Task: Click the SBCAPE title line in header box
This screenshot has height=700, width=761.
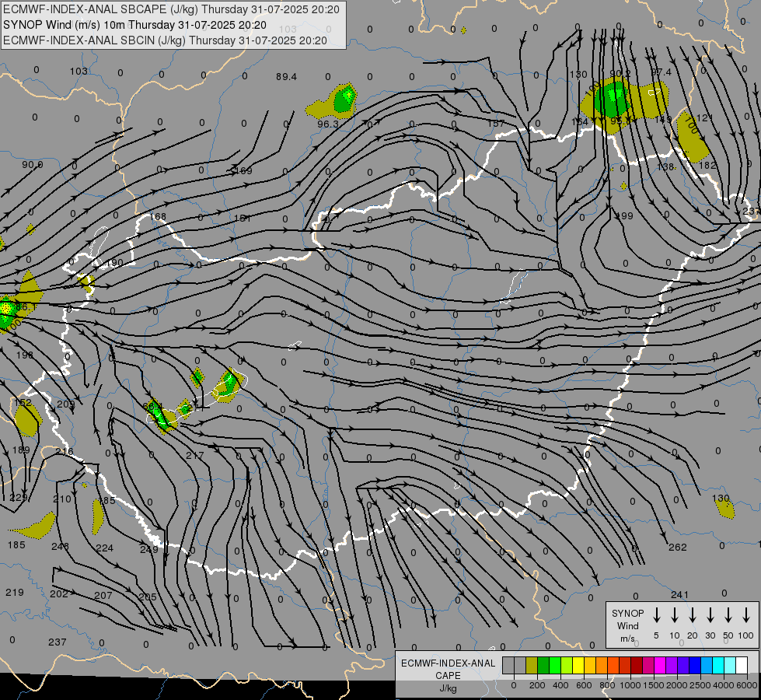Action: coord(171,9)
